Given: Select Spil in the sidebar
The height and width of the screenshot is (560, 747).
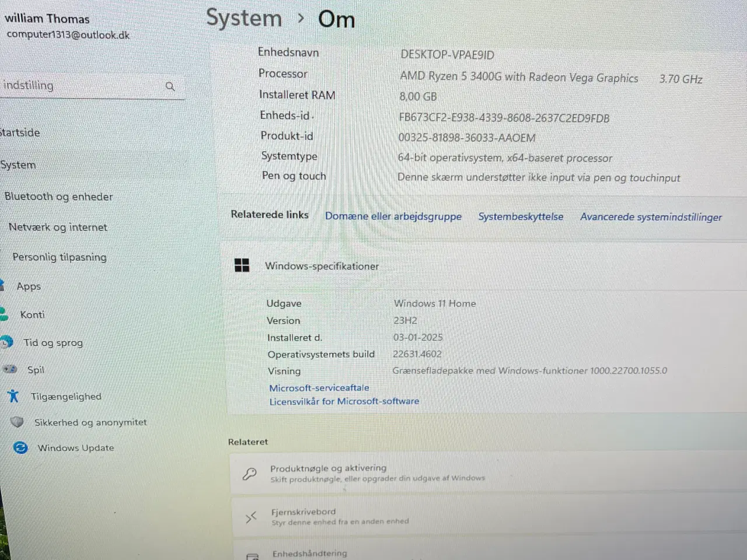Looking at the screenshot, I should (x=36, y=370).
